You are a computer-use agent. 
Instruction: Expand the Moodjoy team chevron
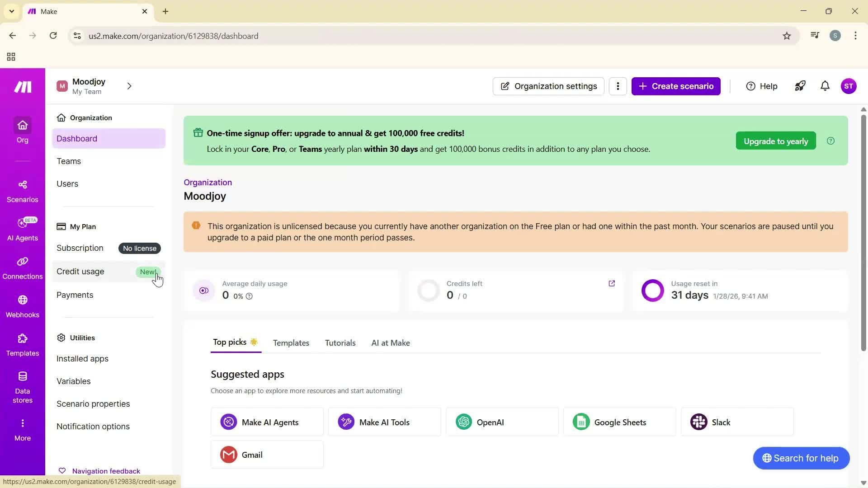129,86
